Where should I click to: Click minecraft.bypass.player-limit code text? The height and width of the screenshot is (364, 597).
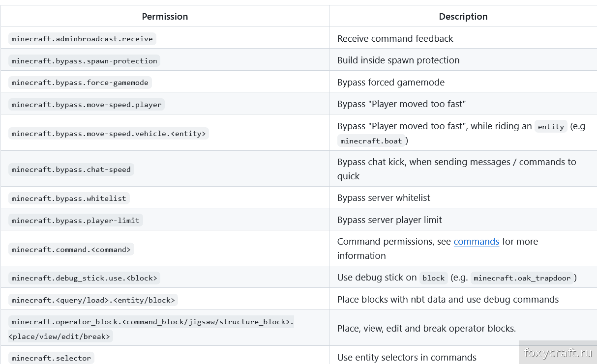pos(76,221)
